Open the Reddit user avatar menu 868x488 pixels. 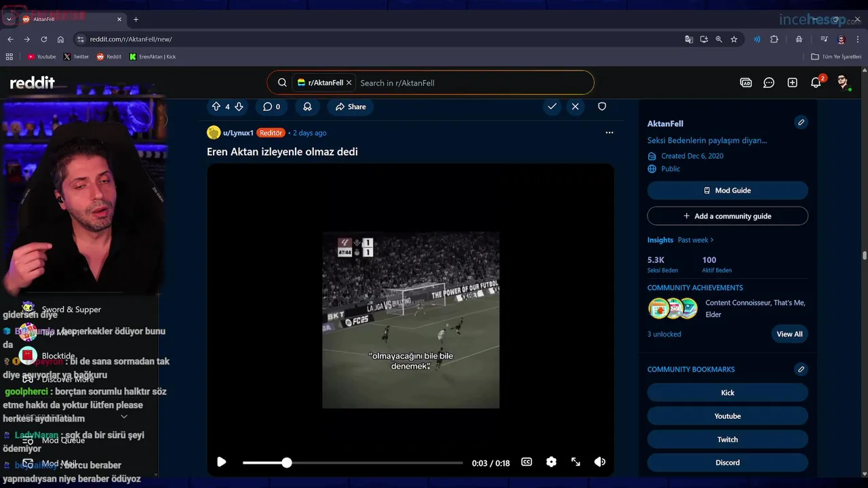pyautogui.click(x=843, y=83)
